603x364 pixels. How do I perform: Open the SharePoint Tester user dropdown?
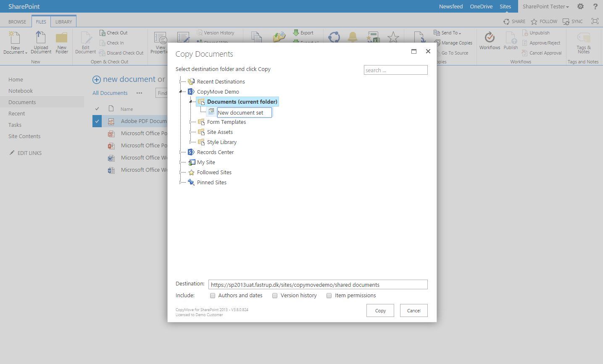pyautogui.click(x=545, y=6)
